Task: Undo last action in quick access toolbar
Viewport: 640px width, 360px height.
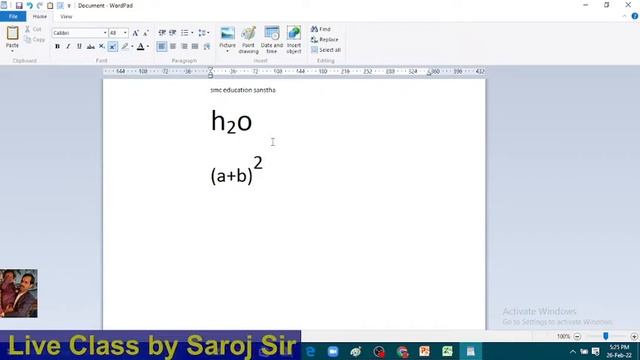Action: point(29,6)
